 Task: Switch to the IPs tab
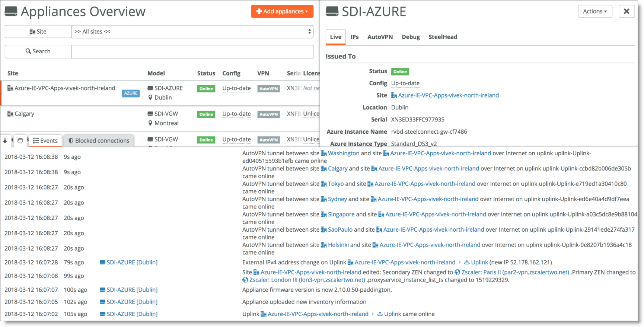354,37
